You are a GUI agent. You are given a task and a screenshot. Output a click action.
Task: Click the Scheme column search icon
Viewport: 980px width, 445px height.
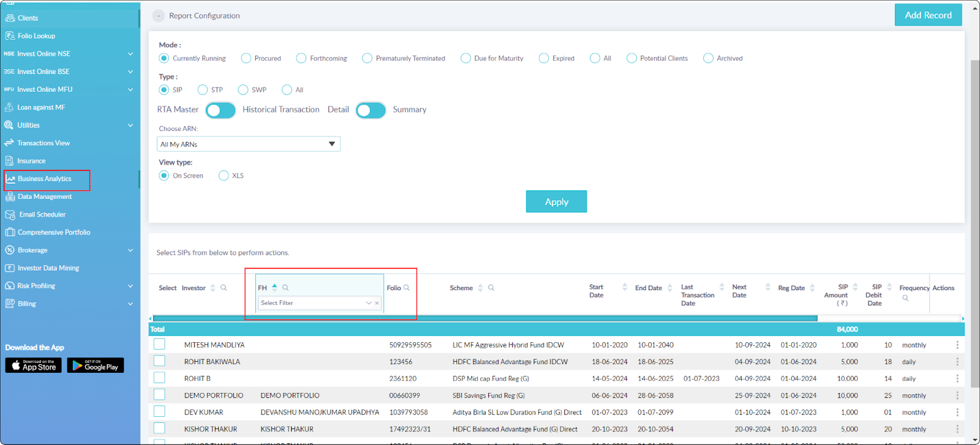coord(491,288)
